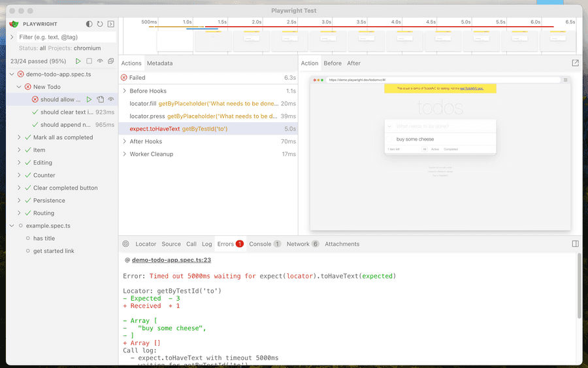588x368 pixels.
Task: Open the Source tab
Action: tap(171, 244)
